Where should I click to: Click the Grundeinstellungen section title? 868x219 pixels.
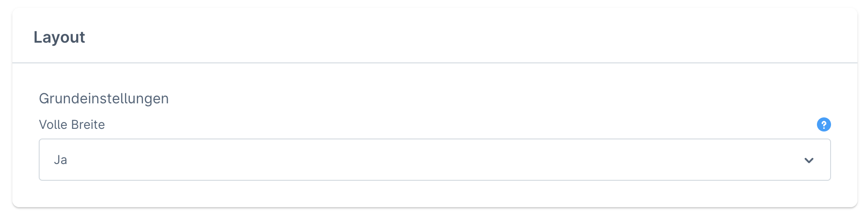[104, 99]
